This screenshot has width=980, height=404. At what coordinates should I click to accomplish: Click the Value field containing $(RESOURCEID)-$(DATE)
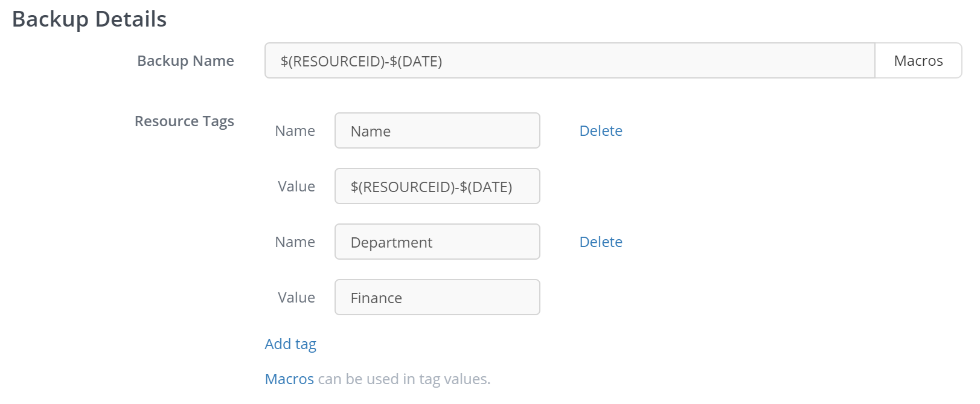(437, 186)
